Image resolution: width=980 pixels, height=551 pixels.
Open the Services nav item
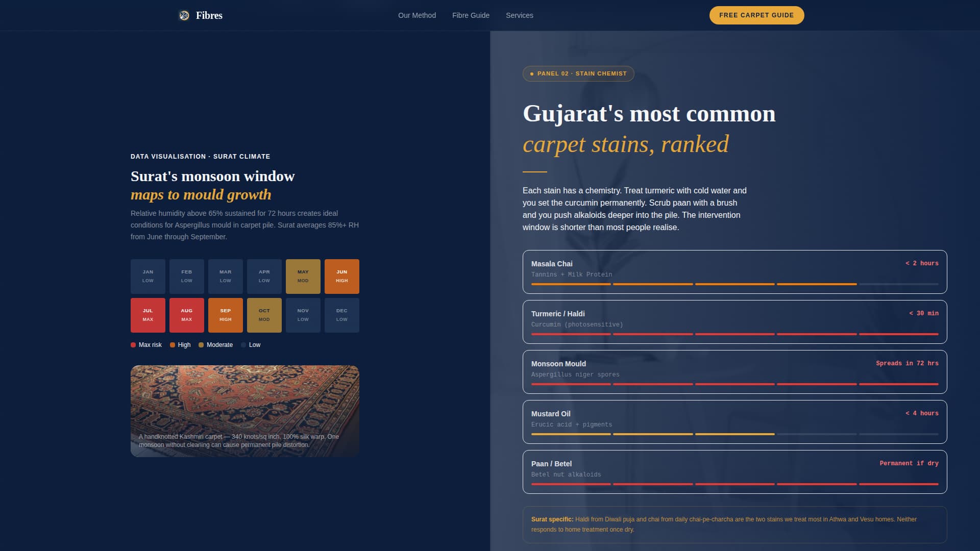click(x=519, y=15)
